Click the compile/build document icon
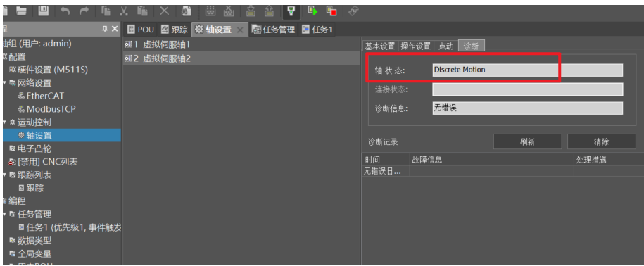Screen dimensions: 644x266 click(187, 11)
